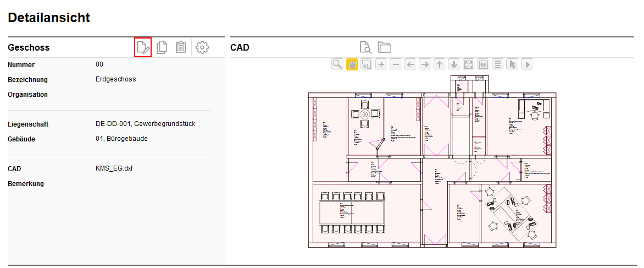Fit the CAD drawing to view
The width and height of the screenshot is (644, 268).
(469, 64)
